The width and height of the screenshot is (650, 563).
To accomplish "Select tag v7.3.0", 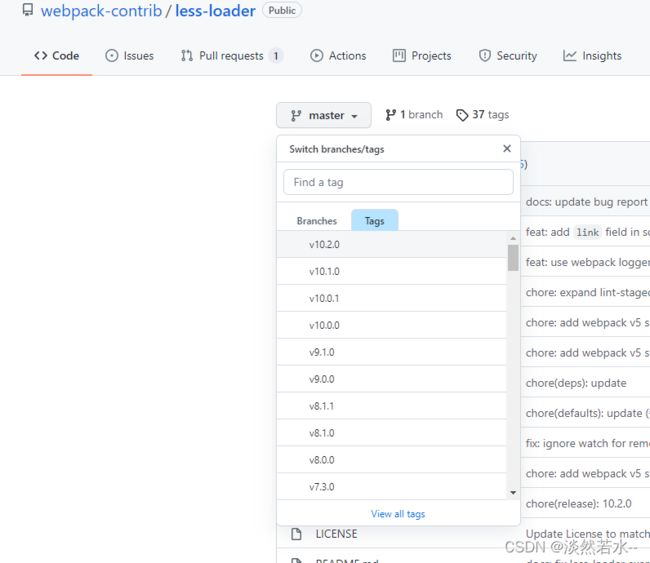I will click(392, 486).
